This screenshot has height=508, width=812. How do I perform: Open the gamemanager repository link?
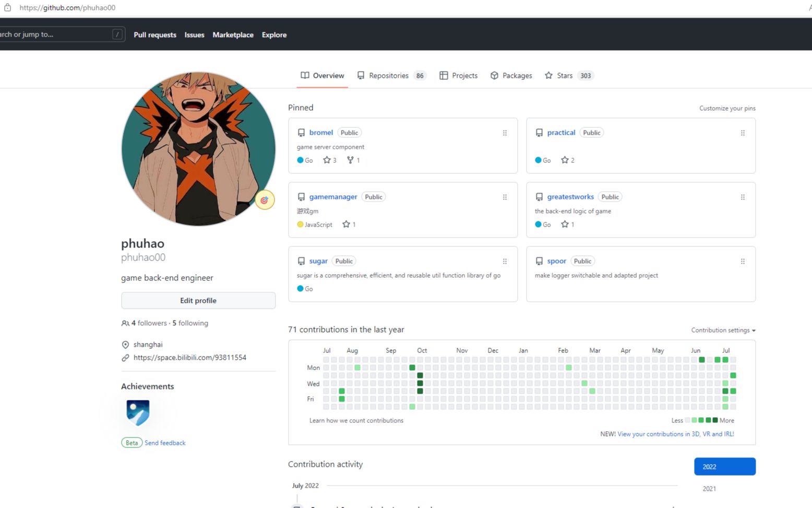(333, 197)
